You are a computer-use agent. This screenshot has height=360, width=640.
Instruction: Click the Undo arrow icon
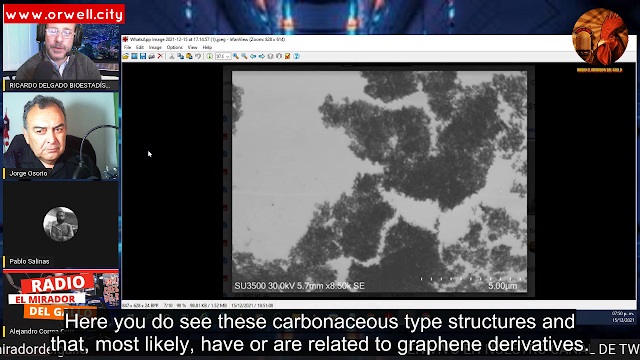point(198,56)
